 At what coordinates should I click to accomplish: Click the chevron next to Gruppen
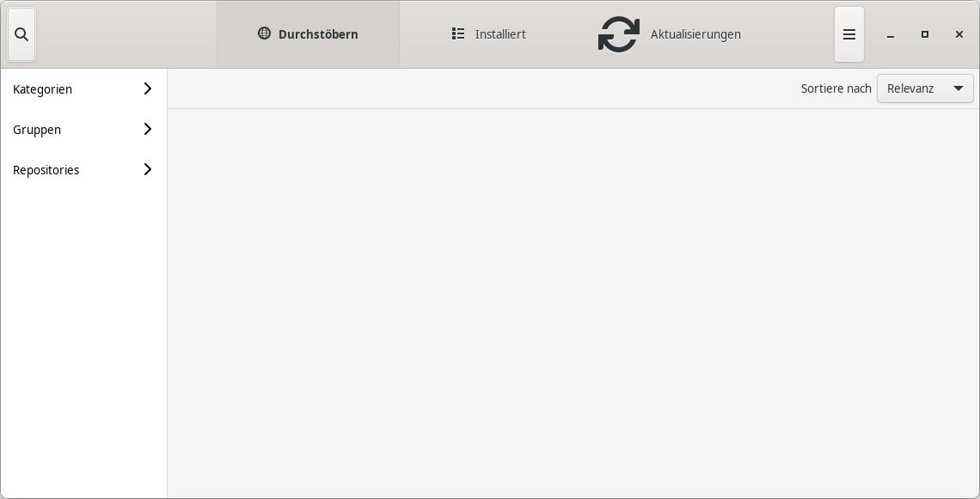coord(147,129)
